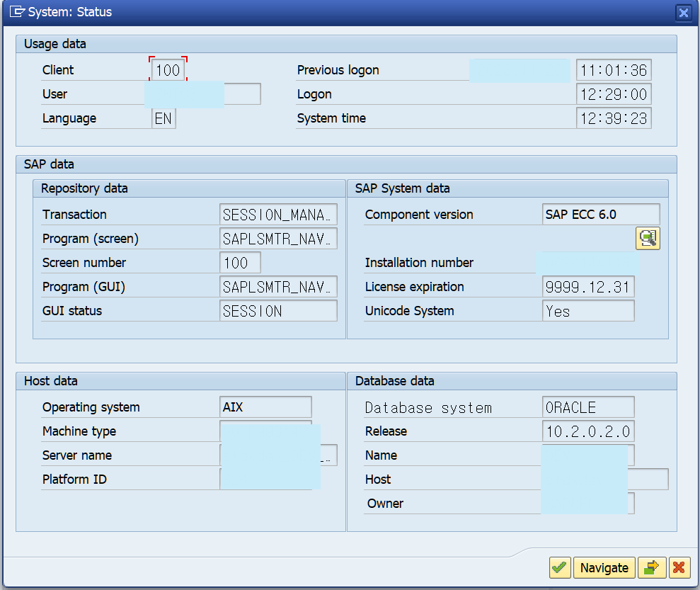Click the Unicode System field Yes
The height and width of the screenshot is (590, 700).
point(588,311)
